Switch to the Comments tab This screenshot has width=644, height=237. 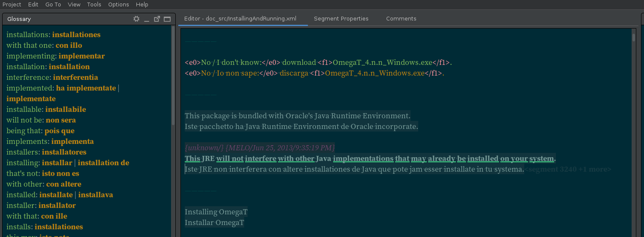tap(401, 19)
